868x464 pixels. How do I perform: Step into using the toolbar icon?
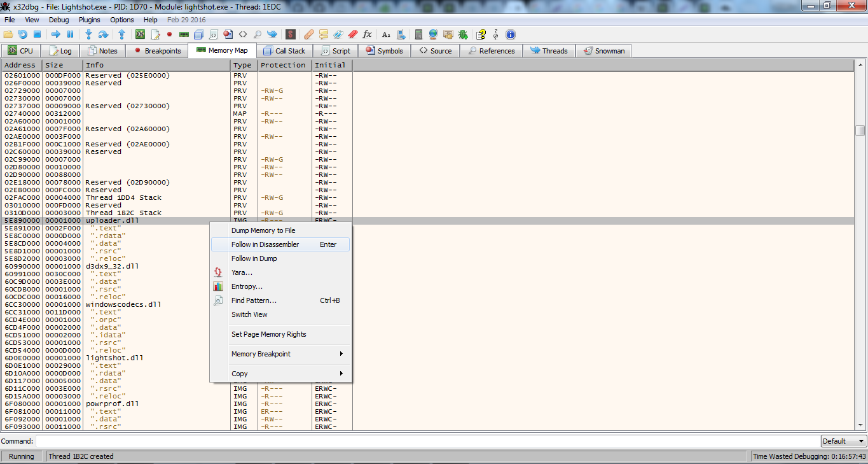(x=88, y=34)
